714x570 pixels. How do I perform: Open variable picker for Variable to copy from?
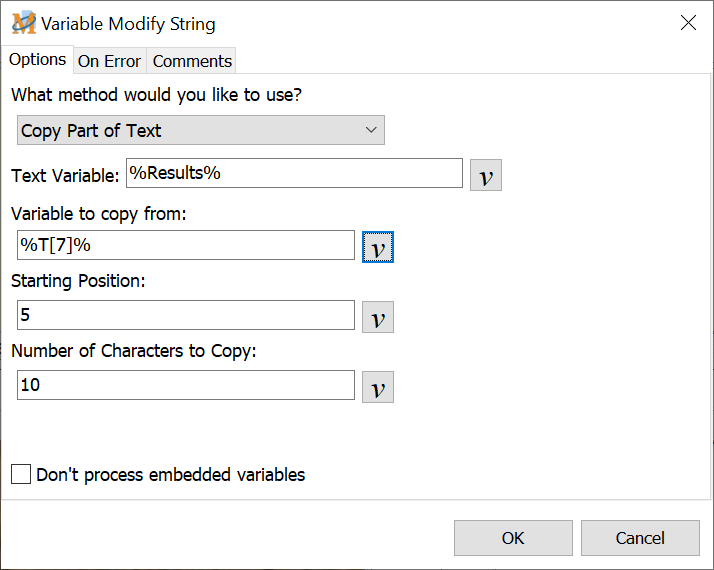[x=377, y=247]
